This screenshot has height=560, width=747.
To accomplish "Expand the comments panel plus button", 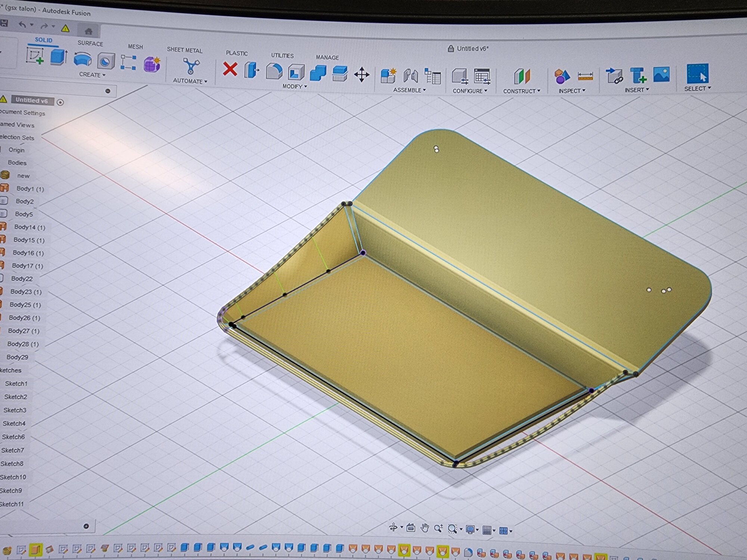I will (x=86, y=526).
